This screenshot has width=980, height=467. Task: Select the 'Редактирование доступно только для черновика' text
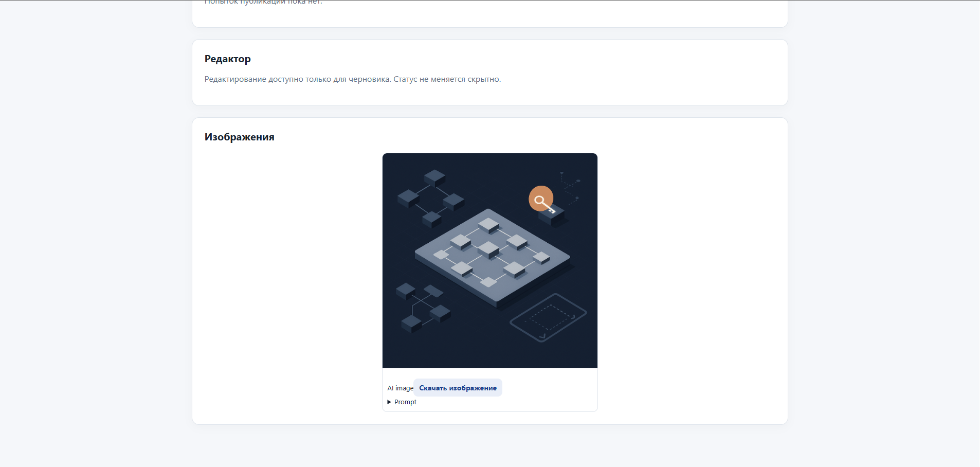(x=298, y=79)
